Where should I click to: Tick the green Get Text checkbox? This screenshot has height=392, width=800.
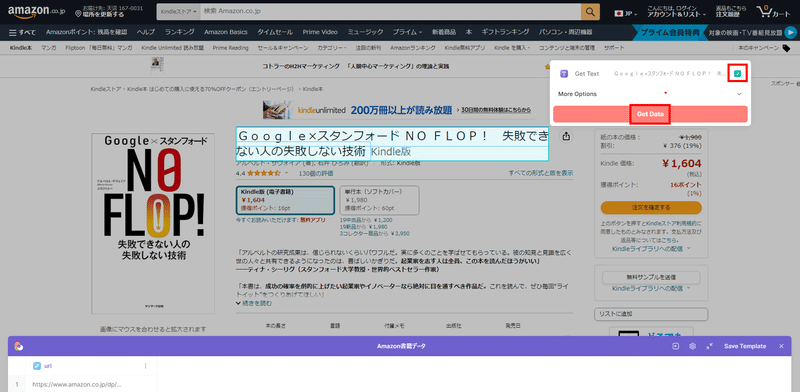737,74
